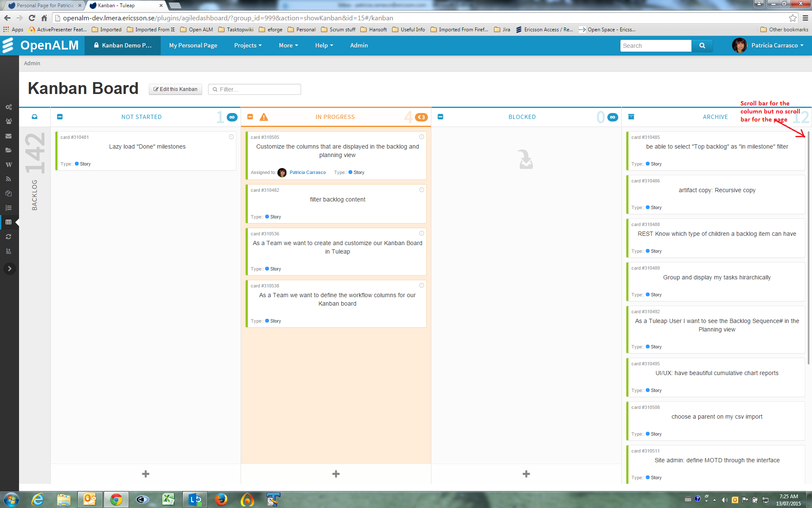Open assignee Patricia Carrasco link
Viewport: 812px width, 508px height.
point(307,172)
